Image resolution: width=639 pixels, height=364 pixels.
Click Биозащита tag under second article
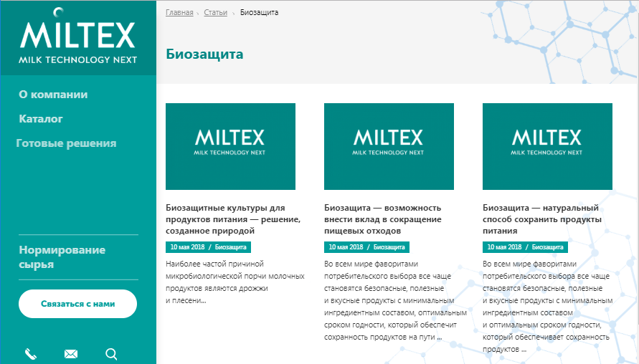pos(389,247)
